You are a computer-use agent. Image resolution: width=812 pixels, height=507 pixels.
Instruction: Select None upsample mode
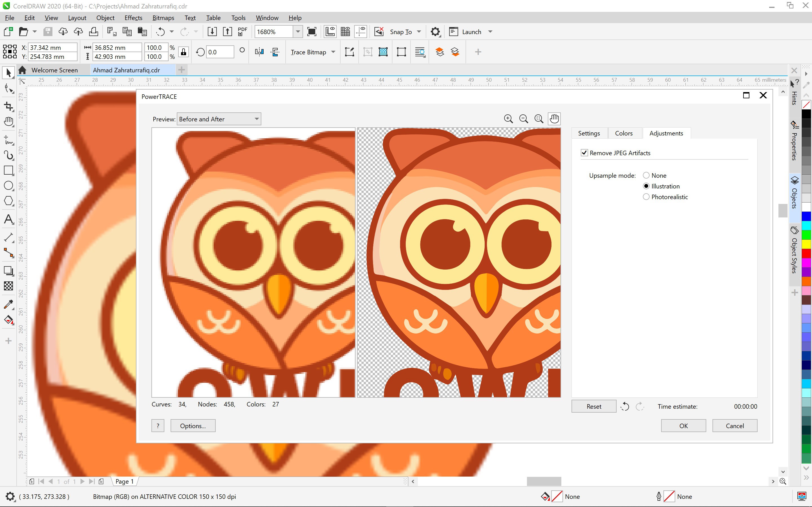[x=646, y=175]
